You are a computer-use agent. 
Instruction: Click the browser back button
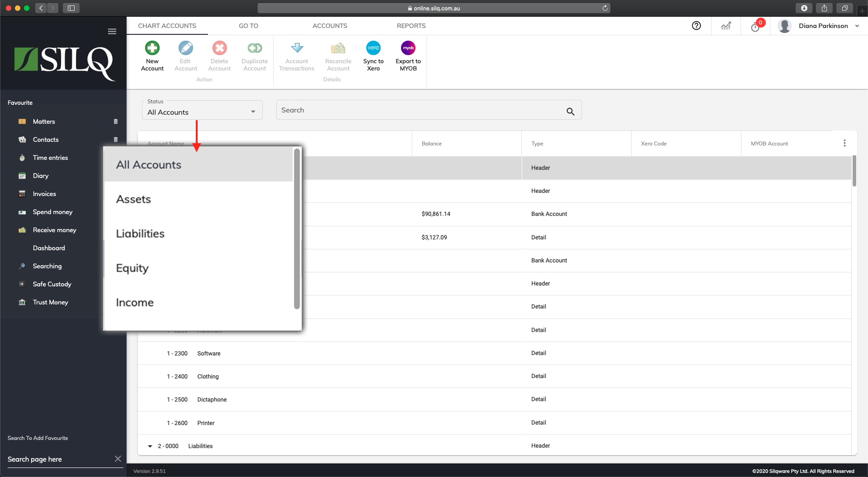coord(41,8)
